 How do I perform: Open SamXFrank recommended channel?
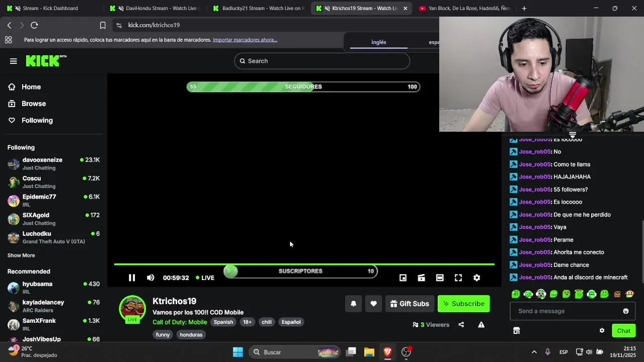click(x=54, y=324)
